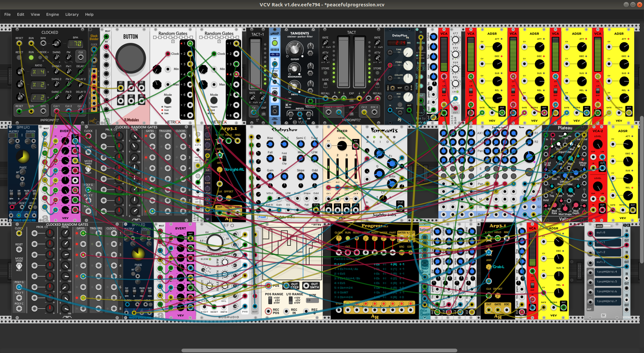
Task: Click the OUTPUT jack on Tangents filter
Action: click(311, 101)
